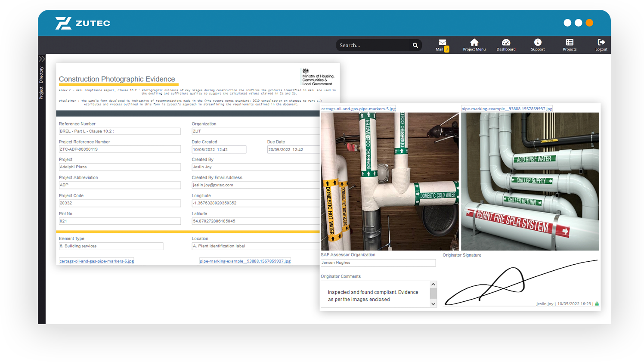Click the Search text field
Image resolution: width=644 pixels, height=362 pixels.
click(x=372, y=45)
